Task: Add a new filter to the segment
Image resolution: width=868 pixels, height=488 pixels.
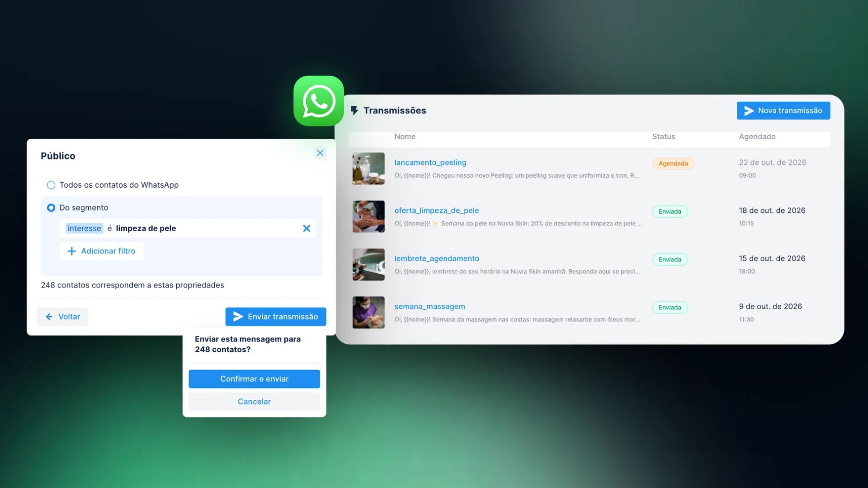Action: [101, 251]
